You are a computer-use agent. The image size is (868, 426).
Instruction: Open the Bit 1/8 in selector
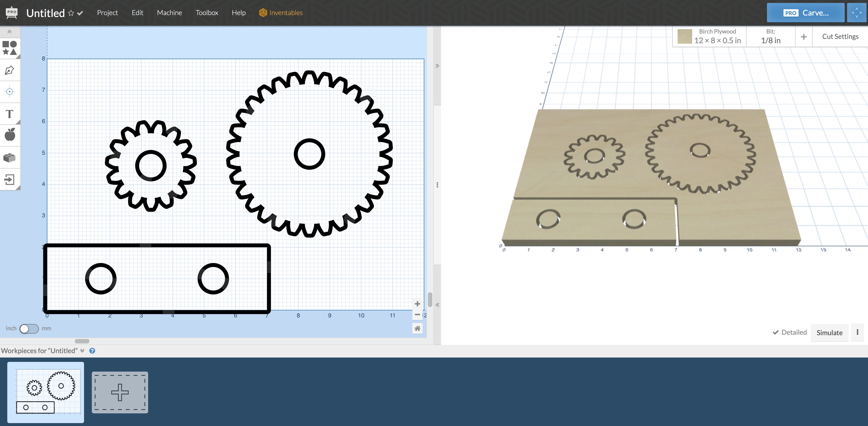tap(771, 36)
